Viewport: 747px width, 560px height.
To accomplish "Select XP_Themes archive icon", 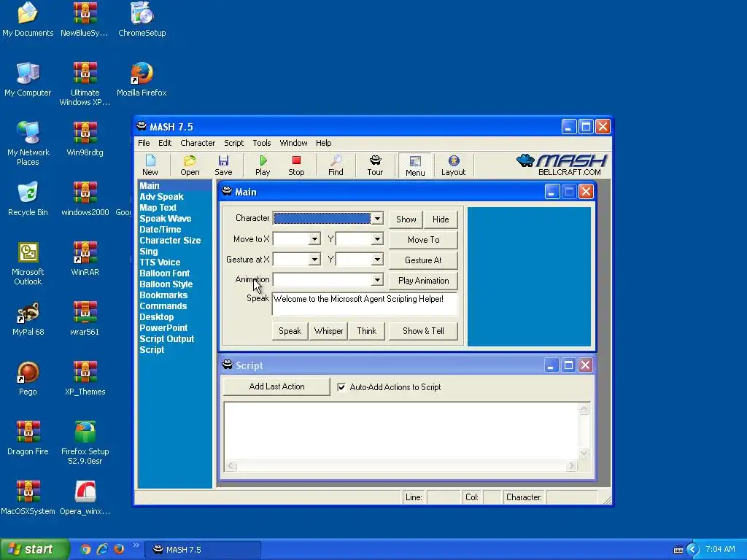I will tap(85, 378).
